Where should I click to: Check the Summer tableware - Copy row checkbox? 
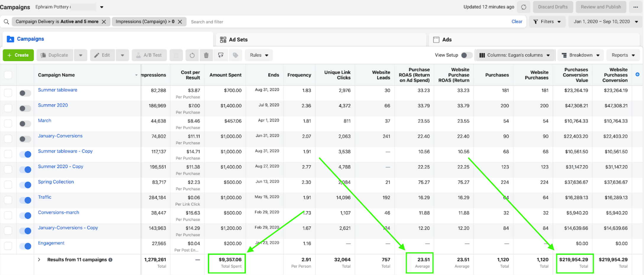[x=8, y=154]
